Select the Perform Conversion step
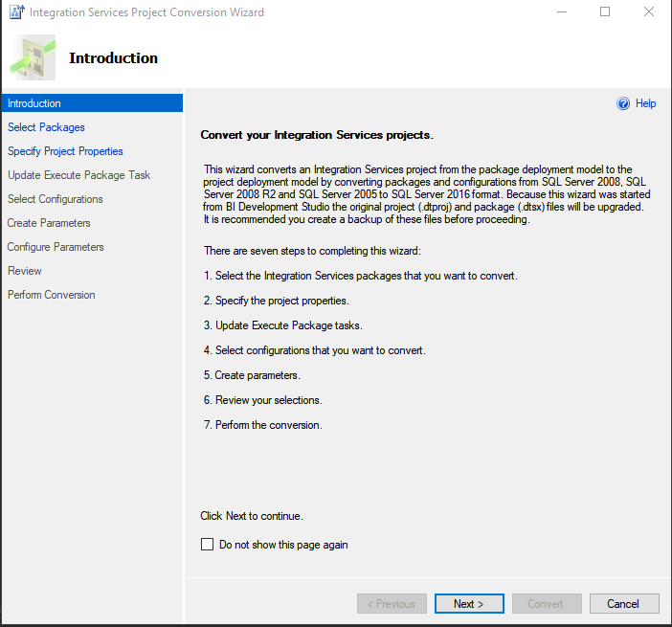 pyautogui.click(x=52, y=295)
